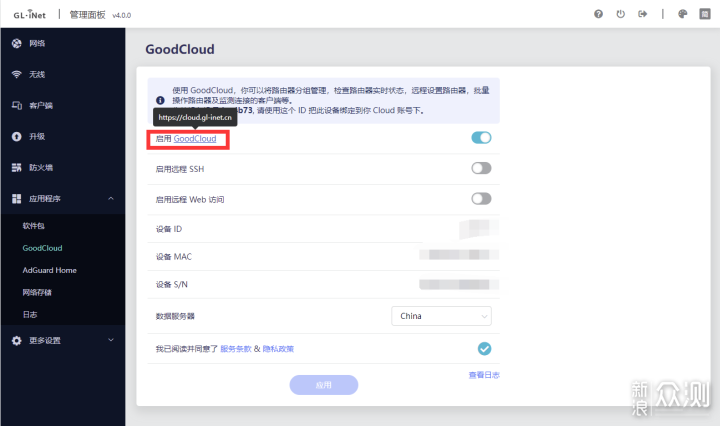Open the China data server dropdown
This screenshot has width=720, height=426.
click(441, 316)
